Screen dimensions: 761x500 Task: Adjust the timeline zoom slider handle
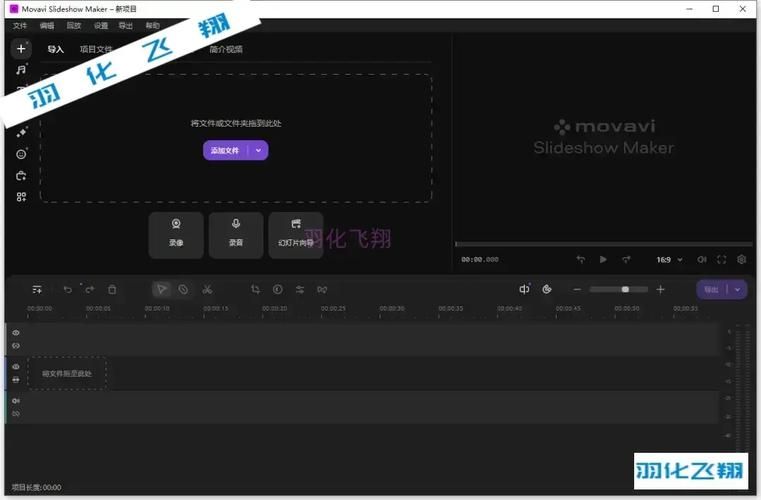(x=625, y=289)
